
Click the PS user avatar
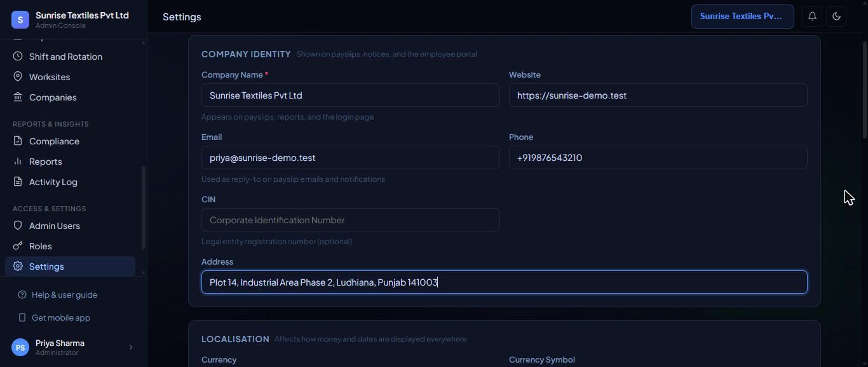pos(20,347)
